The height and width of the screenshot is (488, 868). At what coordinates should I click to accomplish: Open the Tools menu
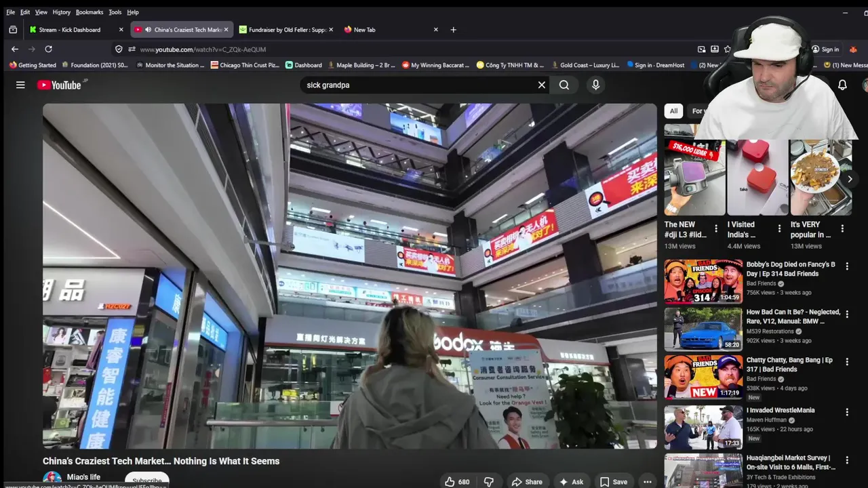pyautogui.click(x=115, y=12)
